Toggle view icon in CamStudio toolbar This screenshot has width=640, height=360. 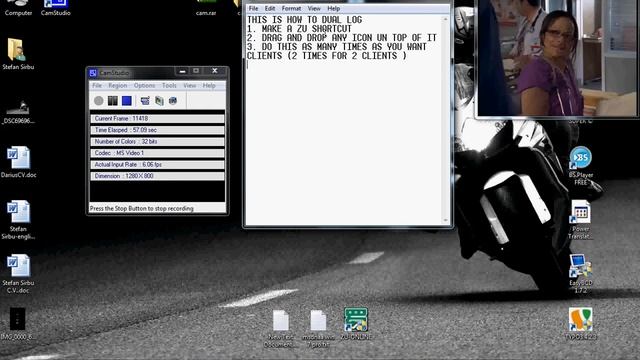pos(145,100)
